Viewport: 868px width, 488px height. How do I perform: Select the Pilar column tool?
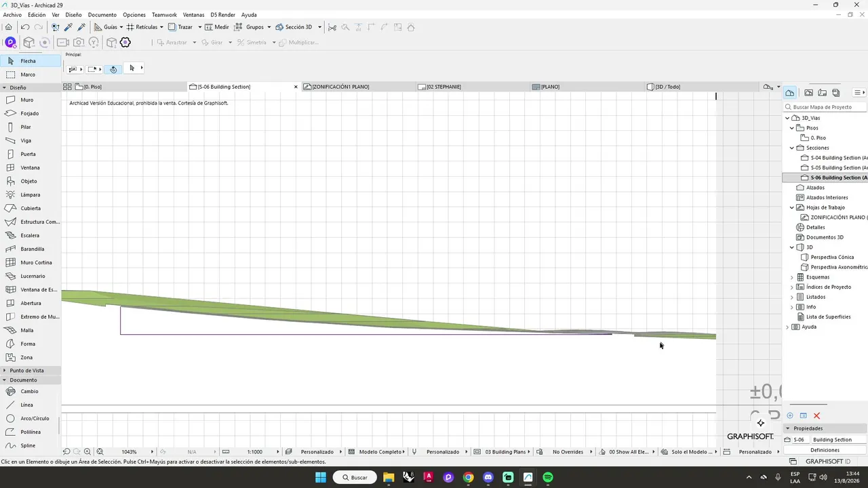tap(30, 127)
